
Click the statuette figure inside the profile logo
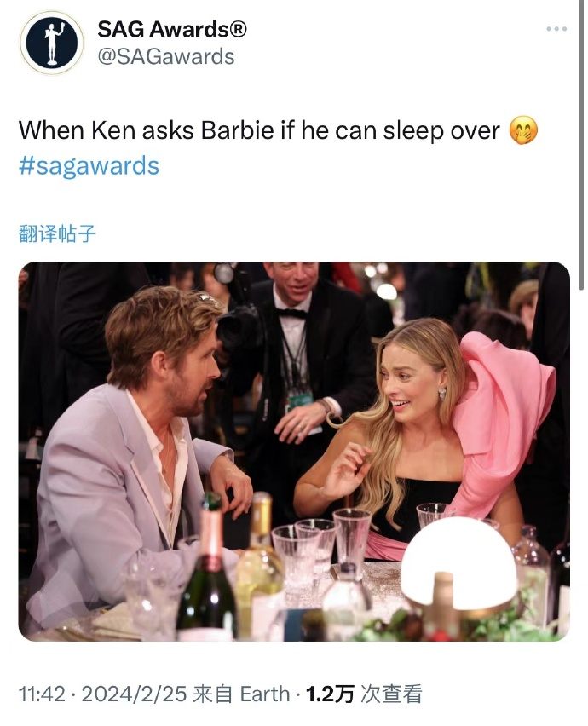(x=52, y=43)
